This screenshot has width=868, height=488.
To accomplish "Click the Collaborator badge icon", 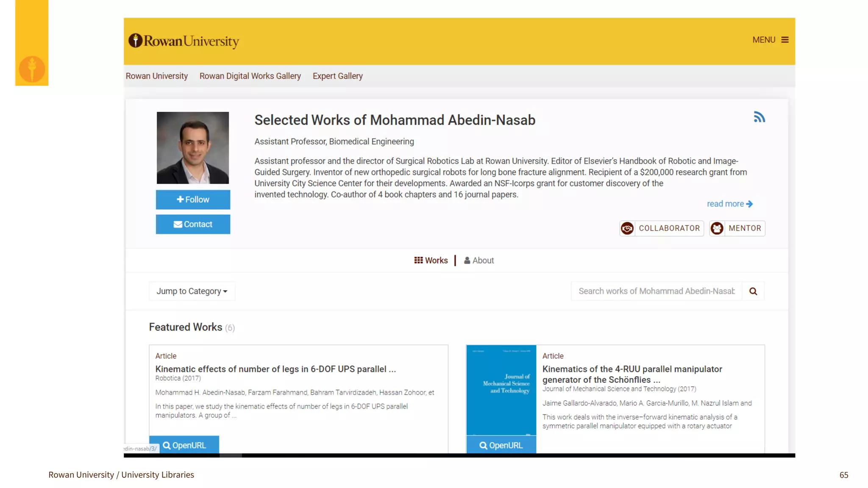I will [627, 228].
